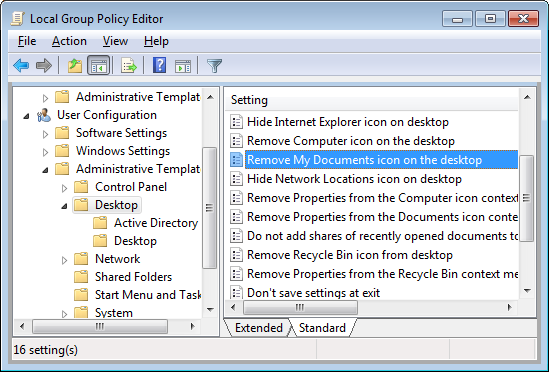Click the Up One Level folder icon
This screenshot has width=549, height=372.
click(x=75, y=66)
